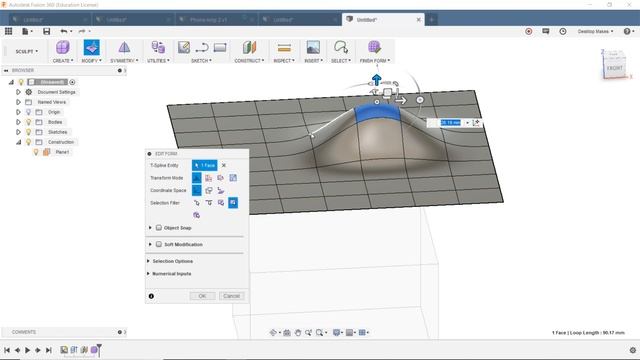This screenshot has height=360, width=640.
Task: Open the job status clock icon
Action: [x=563, y=31]
